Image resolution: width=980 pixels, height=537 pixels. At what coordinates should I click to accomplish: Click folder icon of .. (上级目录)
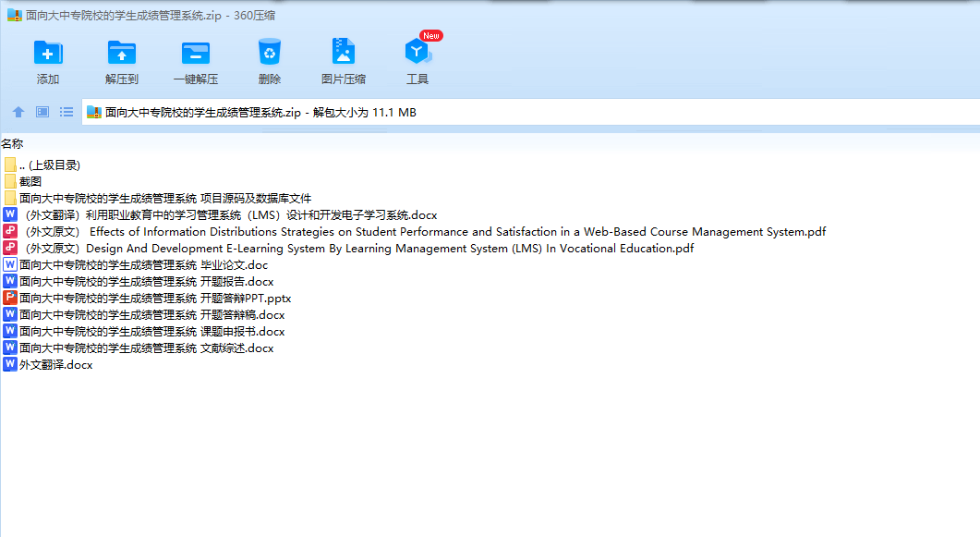[10, 165]
